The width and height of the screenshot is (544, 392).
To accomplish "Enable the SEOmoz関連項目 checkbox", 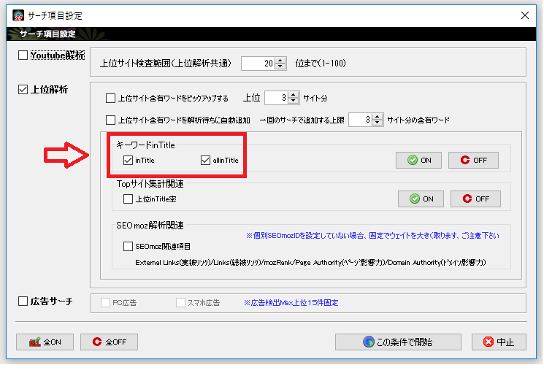I will (x=128, y=247).
